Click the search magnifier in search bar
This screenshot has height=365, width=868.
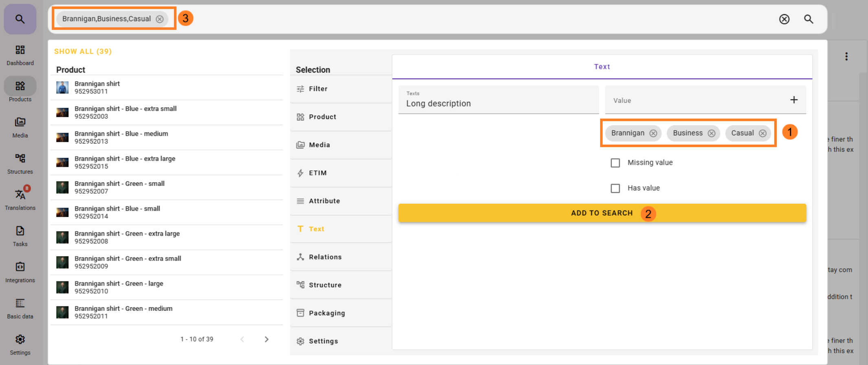(x=809, y=19)
